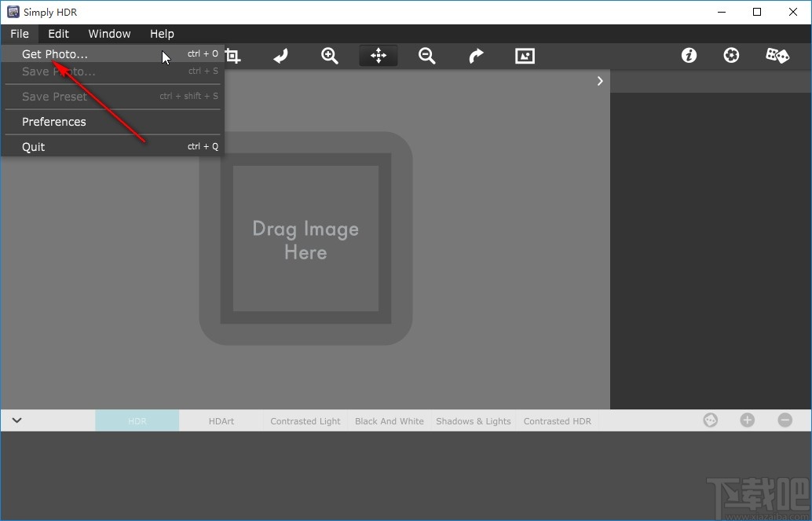The height and width of the screenshot is (521, 812).
Task: Click the rotate left arrow icon
Action: pyautogui.click(x=281, y=56)
